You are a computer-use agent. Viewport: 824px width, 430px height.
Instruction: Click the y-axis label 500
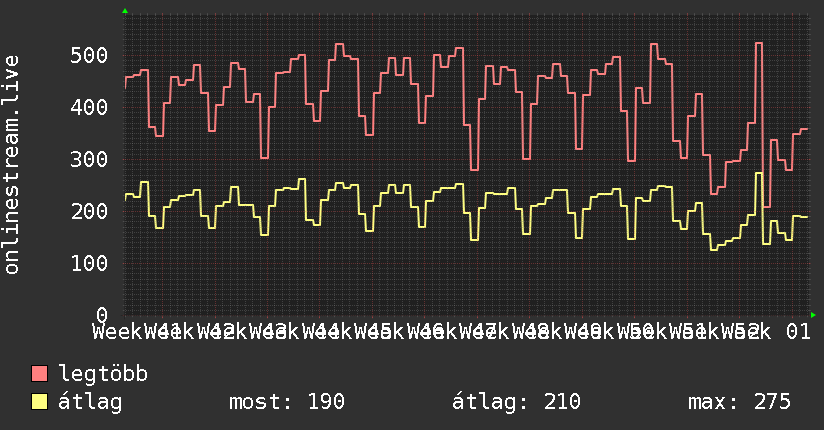point(89,55)
